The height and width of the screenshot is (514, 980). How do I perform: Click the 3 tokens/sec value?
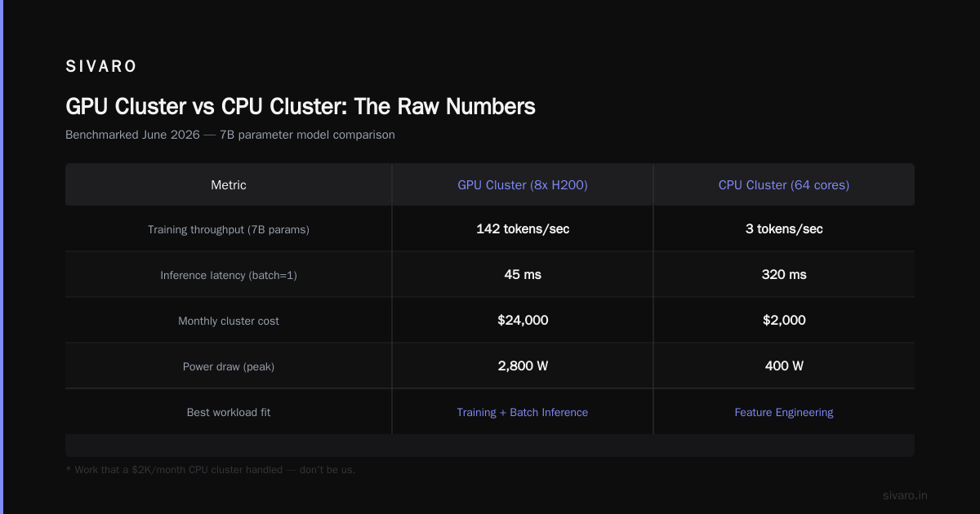(784, 229)
